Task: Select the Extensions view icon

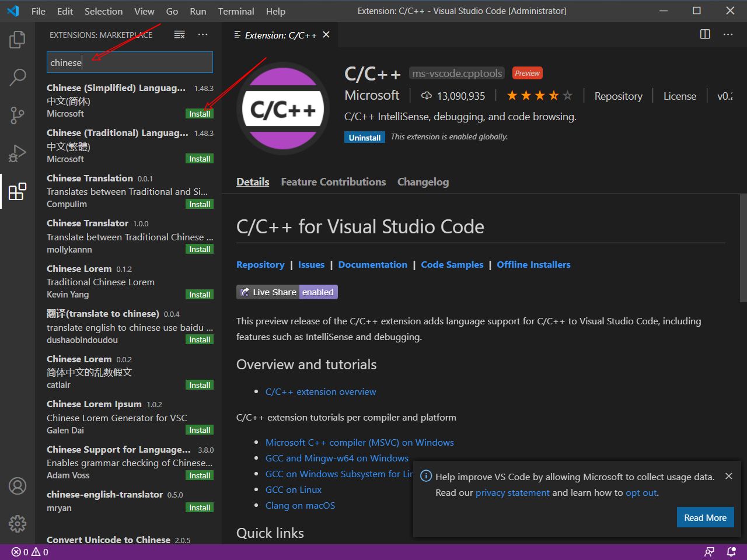Action: point(18,191)
